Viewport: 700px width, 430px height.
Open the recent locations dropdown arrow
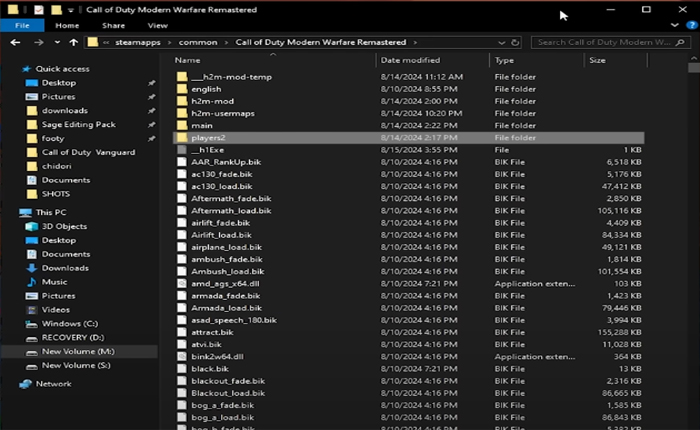(57, 42)
